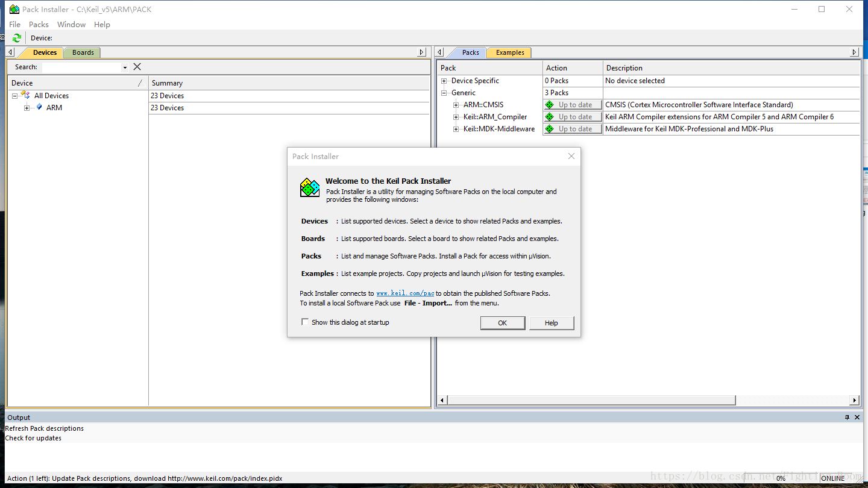Click the ARM vendor icon in the device tree

(x=39, y=107)
